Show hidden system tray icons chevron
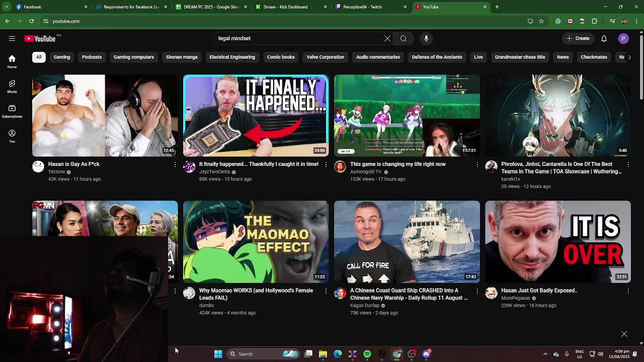The height and width of the screenshot is (362, 644). [545, 354]
